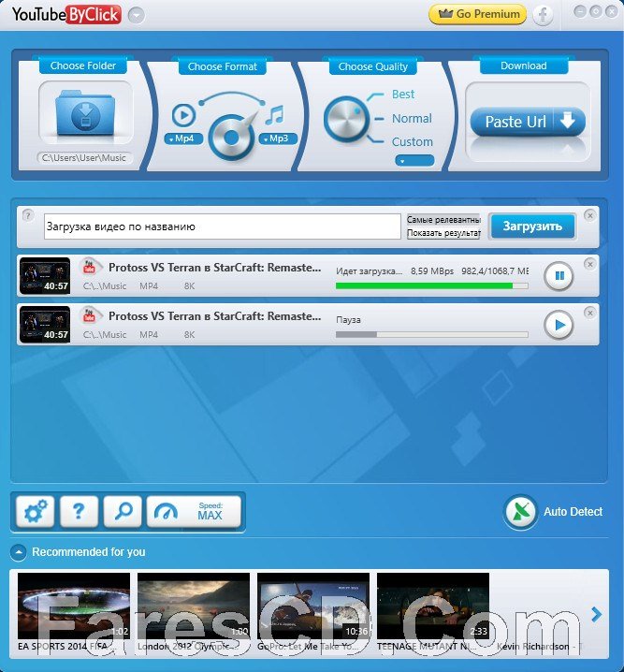Viewport: 624px width, 672px height.
Task: Open the Mp4 format dropdown
Action: [183, 139]
